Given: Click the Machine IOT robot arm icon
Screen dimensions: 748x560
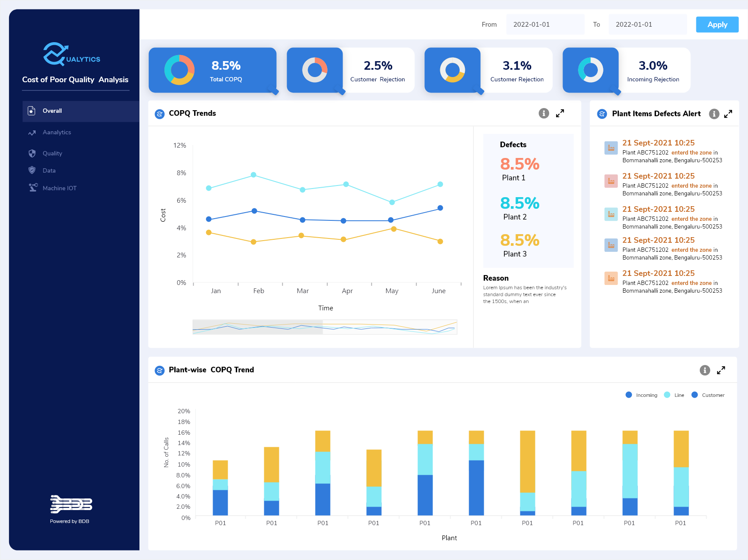Looking at the screenshot, I should click(33, 188).
